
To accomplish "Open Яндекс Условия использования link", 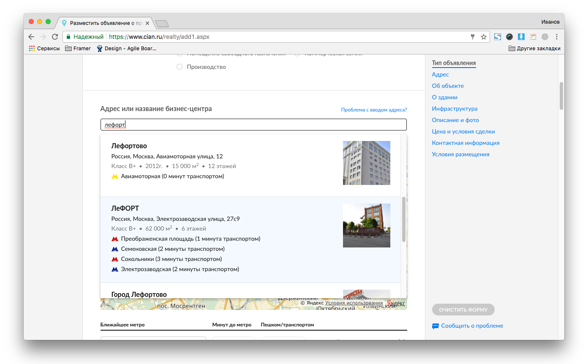I will coord(354,303).
